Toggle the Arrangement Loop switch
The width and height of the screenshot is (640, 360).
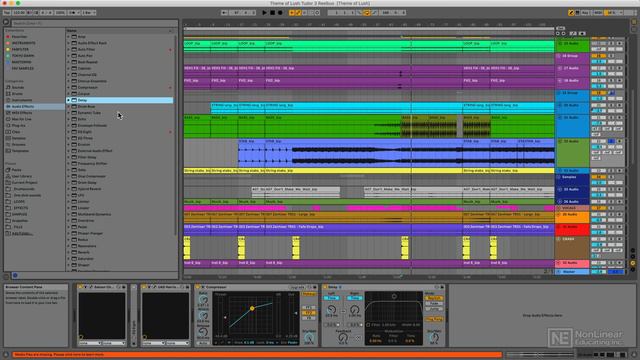367,13
